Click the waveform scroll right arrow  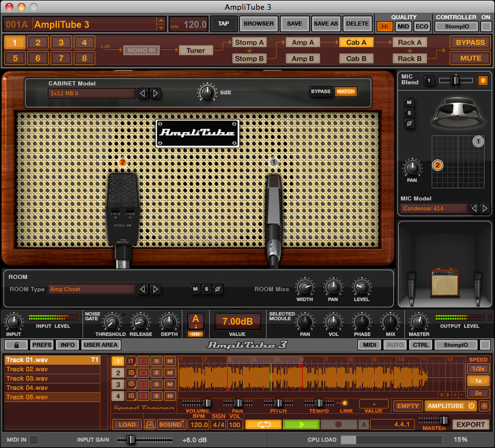tap(448, 395)
